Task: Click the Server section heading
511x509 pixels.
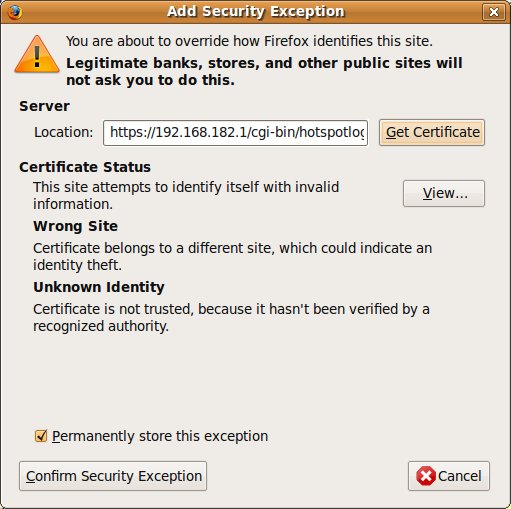Action: 44,106
